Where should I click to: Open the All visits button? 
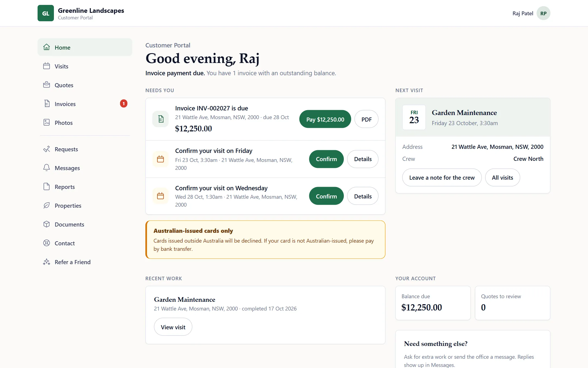click(502, 177)
